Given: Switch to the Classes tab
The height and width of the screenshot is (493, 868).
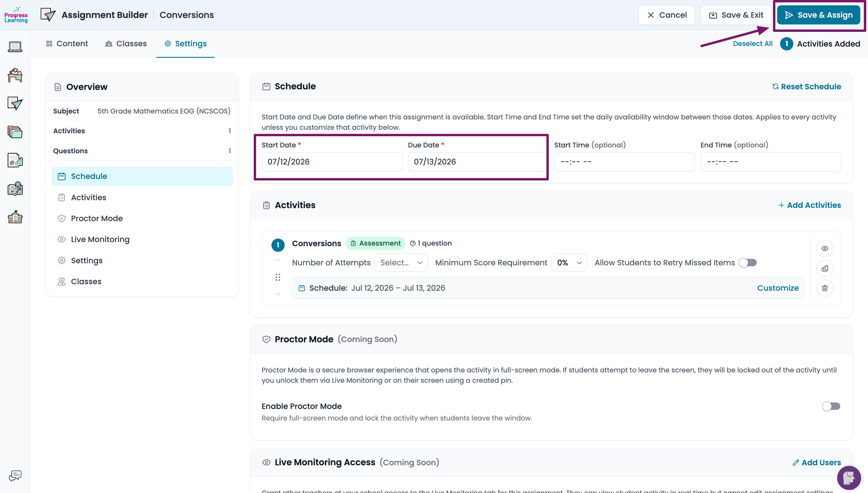Looking at the screenshot, I should [126, 44].
